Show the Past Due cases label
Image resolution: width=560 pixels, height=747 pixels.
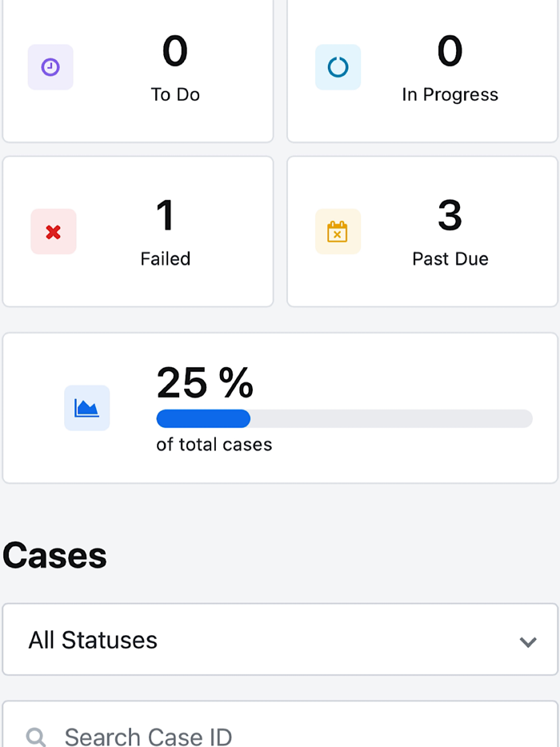[450, 258]
